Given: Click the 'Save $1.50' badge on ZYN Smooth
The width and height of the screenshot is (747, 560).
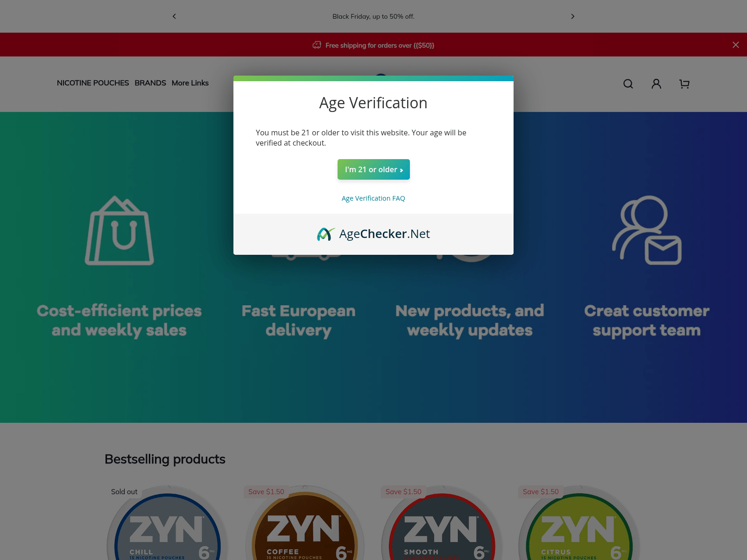Looking at the screenshot, I should [x=403, y=492].
